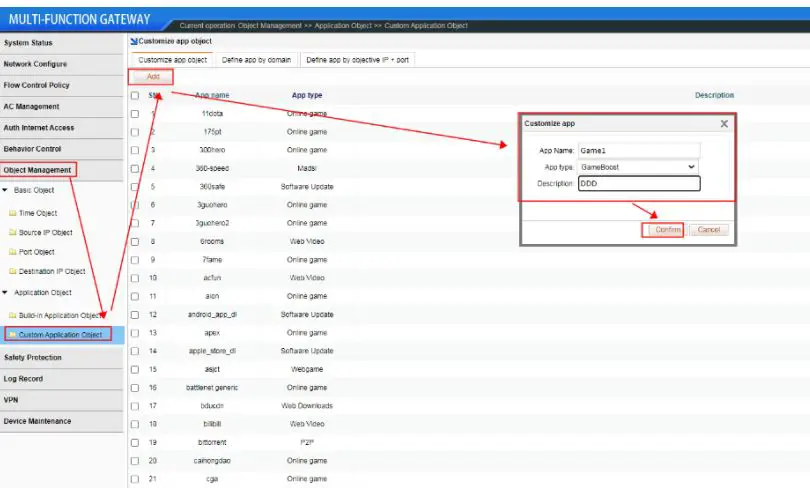Check the box for the 6rooms row
The height and width of the screenshot is (488, 810).
click(135, 242)
